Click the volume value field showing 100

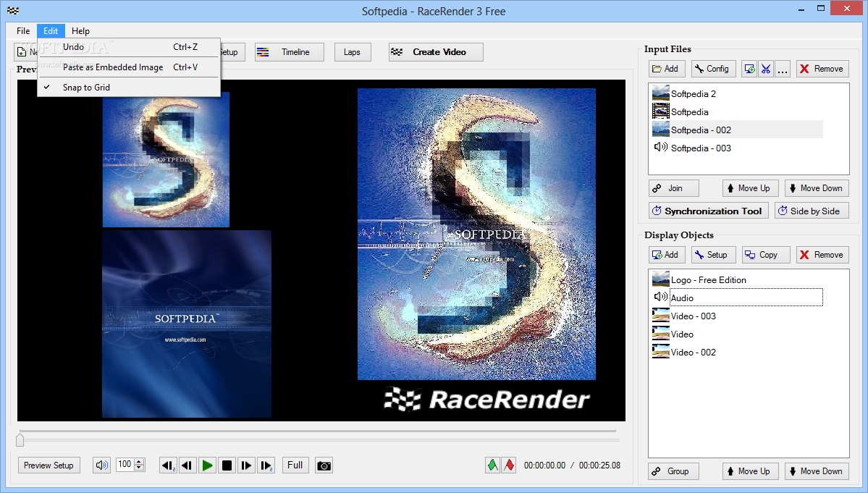(125, 465)
